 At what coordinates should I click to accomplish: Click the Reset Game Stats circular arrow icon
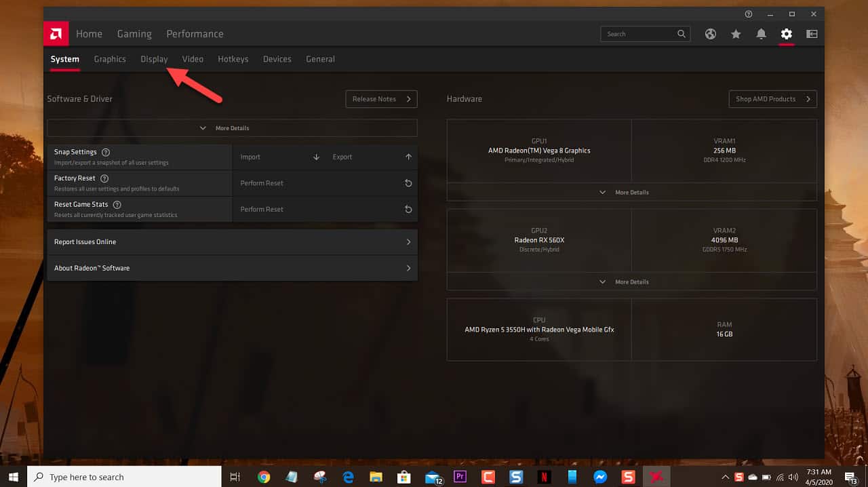click(x=408, y=209)
